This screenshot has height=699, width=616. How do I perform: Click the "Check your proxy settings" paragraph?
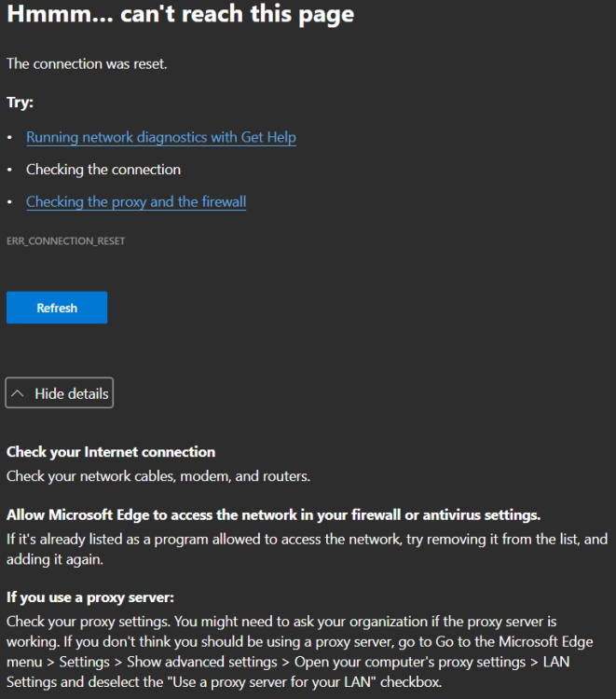point(299,651)
